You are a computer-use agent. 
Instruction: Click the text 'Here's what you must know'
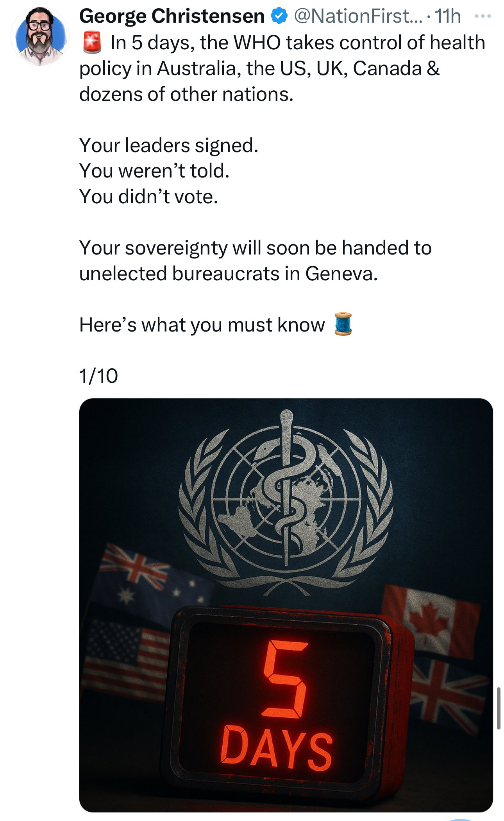(x=202, y=325)
